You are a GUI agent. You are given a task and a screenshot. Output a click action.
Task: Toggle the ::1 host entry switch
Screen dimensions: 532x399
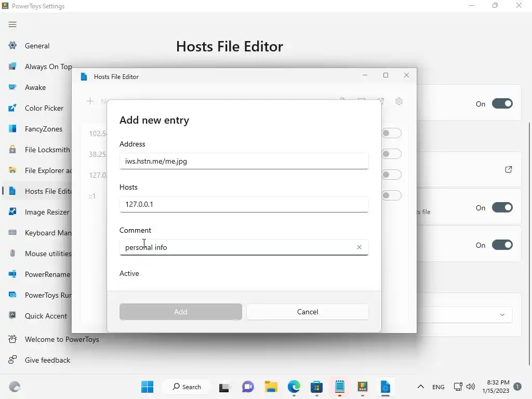pyautogui.click(x=392, y=195)
